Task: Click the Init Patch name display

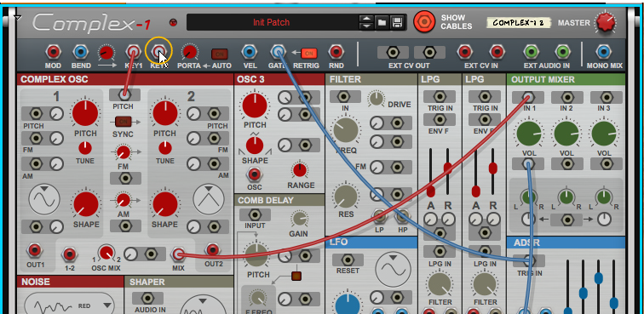Action: pyautogui.click(x=272, y=22)
